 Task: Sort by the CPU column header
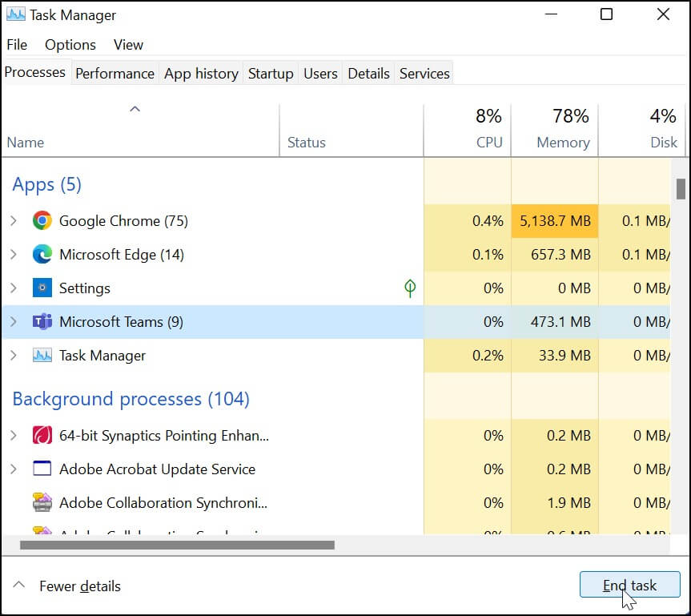coord(468,130)
